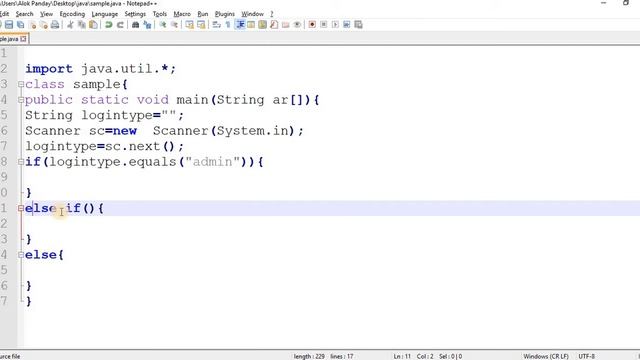Click the Close document toolbar icon
This screenshot has width=640, height=360.
coord(33,25)
